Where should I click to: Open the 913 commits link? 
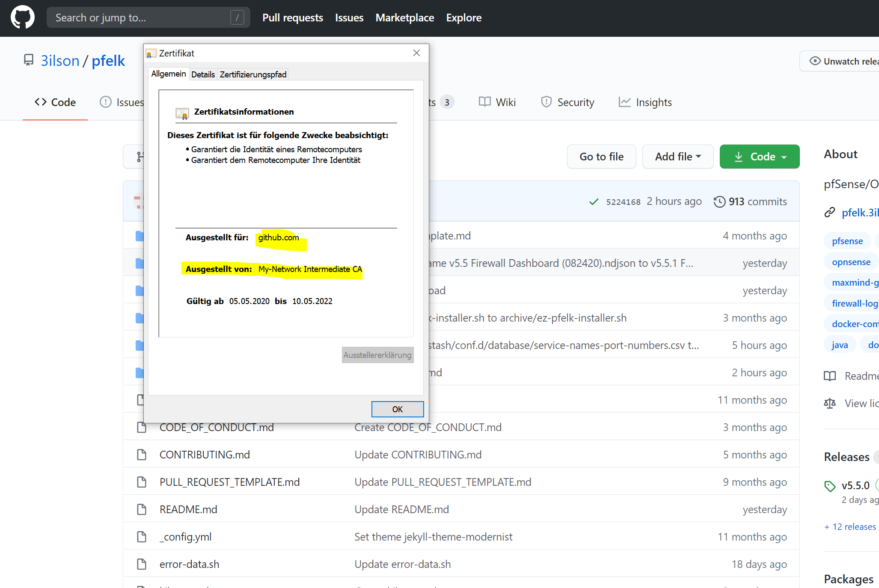[750, 201]
